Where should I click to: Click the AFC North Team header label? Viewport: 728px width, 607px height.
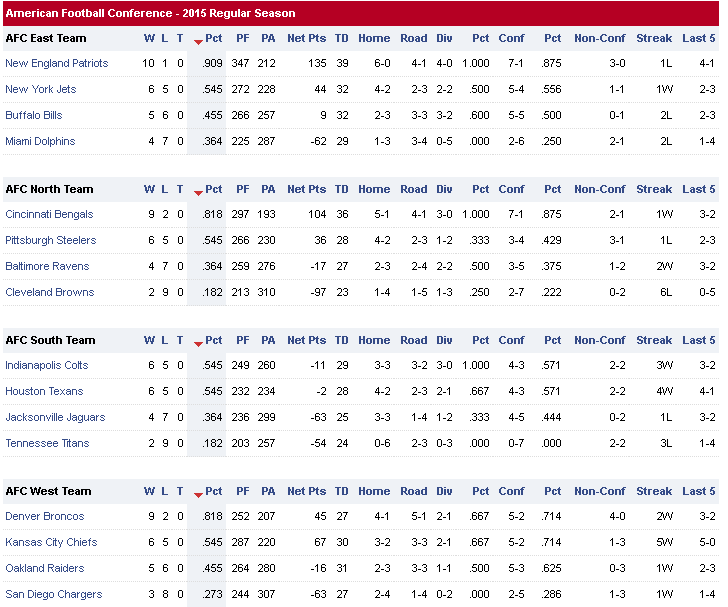pos(49,189)
